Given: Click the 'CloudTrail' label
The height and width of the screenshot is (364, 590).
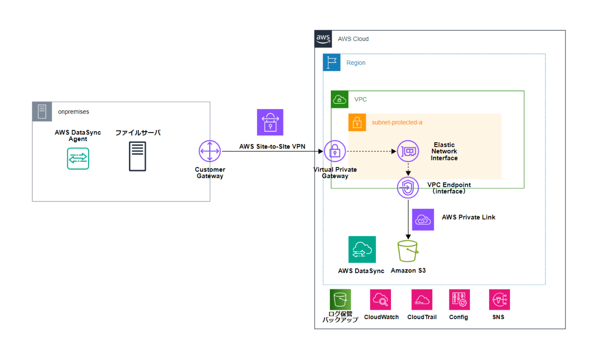Looking at the screenshot, I should coord(422,317).
